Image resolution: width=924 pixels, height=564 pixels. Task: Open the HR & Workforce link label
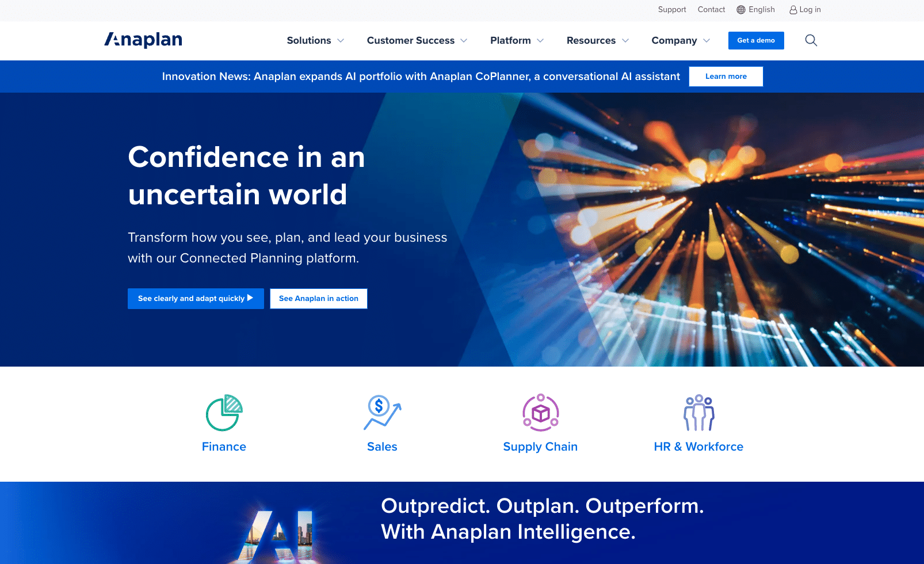(698, 447)
